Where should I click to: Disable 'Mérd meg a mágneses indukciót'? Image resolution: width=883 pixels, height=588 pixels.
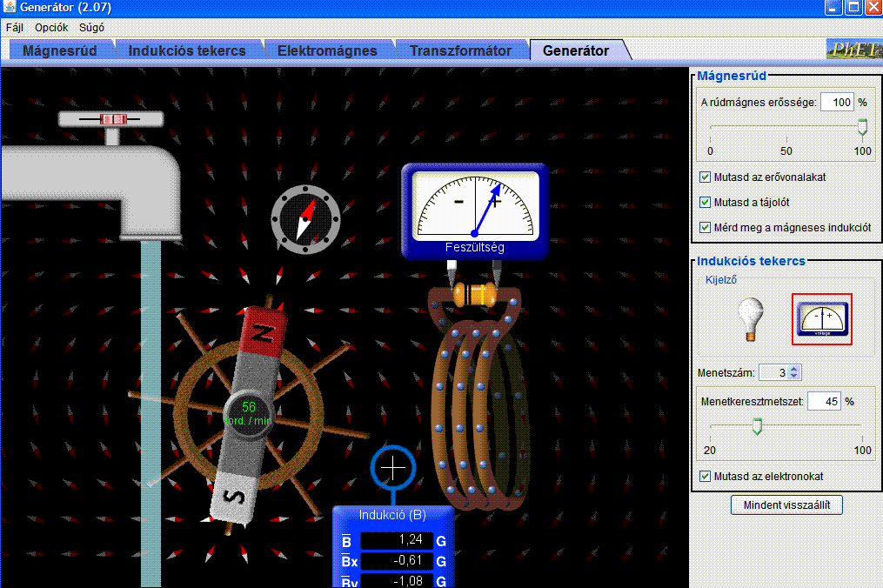click(x=706, y=228)
